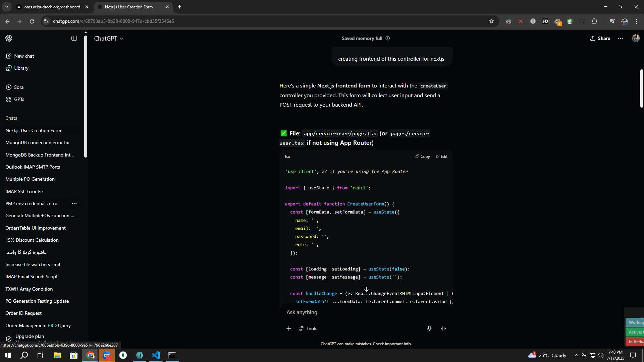Open the browser Extensions puzzle icon
644x362 pixels.
pos(594,21)
